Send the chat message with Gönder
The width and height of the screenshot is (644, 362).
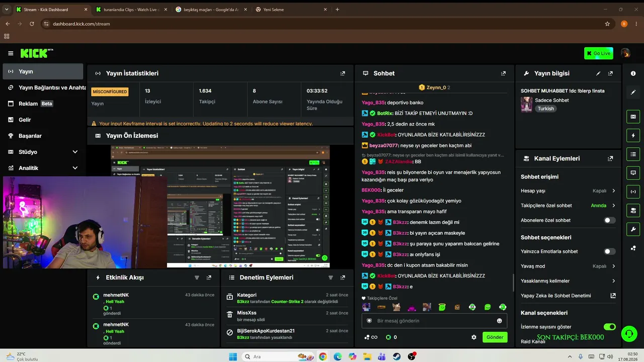[x=495, y=337]
